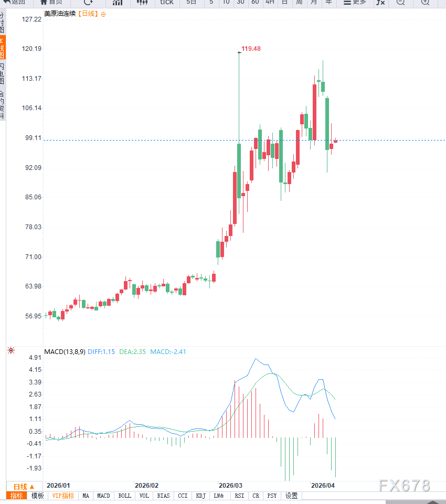Image resolution: width=446 pixels, height=504 pixels.
Task: Open the fx formula icon
Action: tap(380, 2)
